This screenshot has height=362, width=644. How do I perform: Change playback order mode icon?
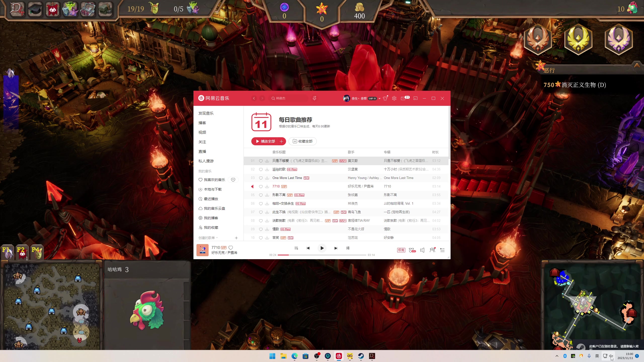296,248
